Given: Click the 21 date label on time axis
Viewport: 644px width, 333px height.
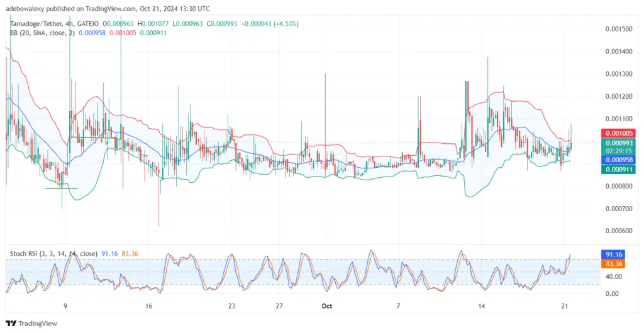Looking at the screenshot, I should coord(565,306).
